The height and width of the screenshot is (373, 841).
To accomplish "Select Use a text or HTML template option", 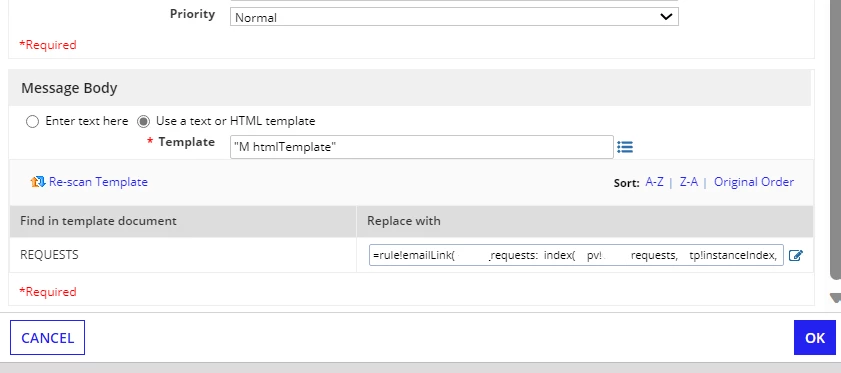I will point(143,121).
